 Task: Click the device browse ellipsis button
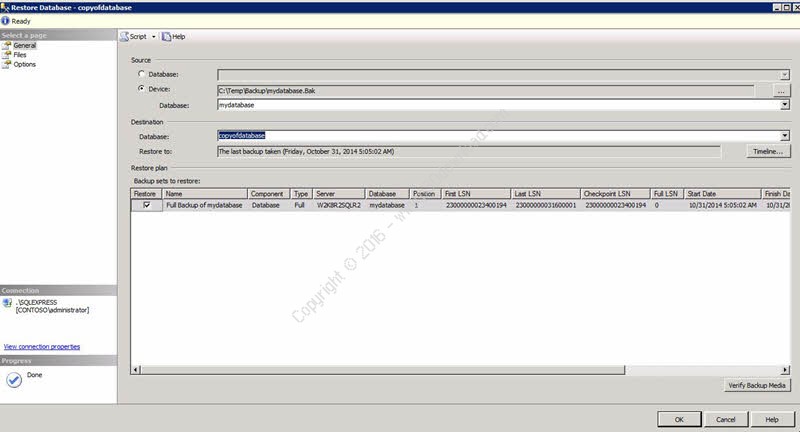[781, 90]
